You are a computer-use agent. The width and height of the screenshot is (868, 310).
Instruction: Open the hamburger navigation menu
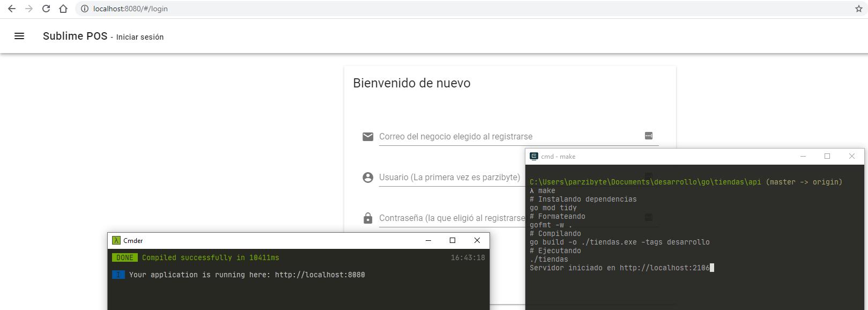click(19, 36)
